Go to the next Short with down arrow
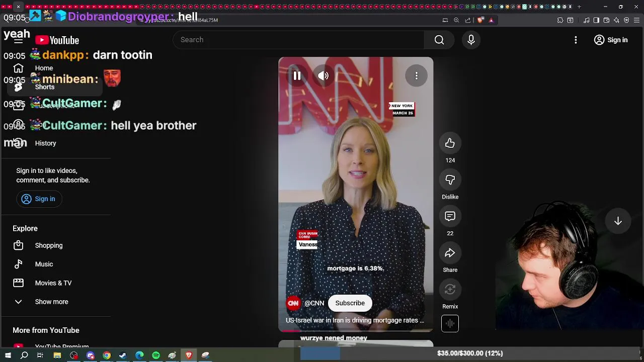Screen dimensions: 644x362 618,221
